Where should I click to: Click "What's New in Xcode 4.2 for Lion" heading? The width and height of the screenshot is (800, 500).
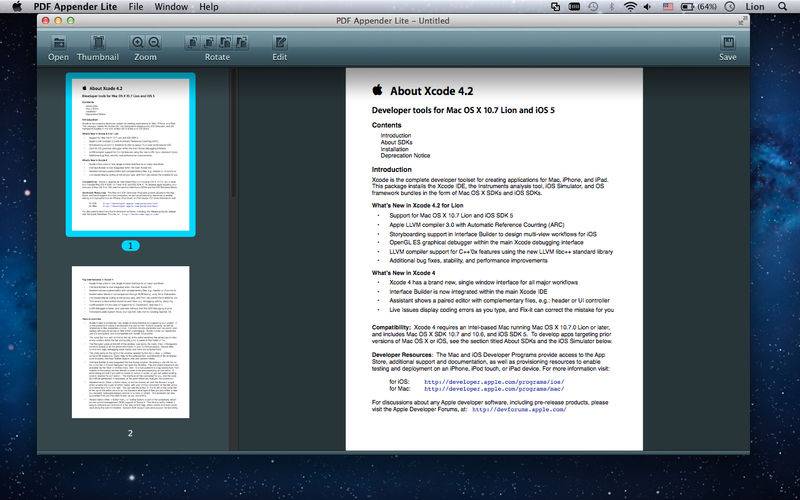point(418,205)
